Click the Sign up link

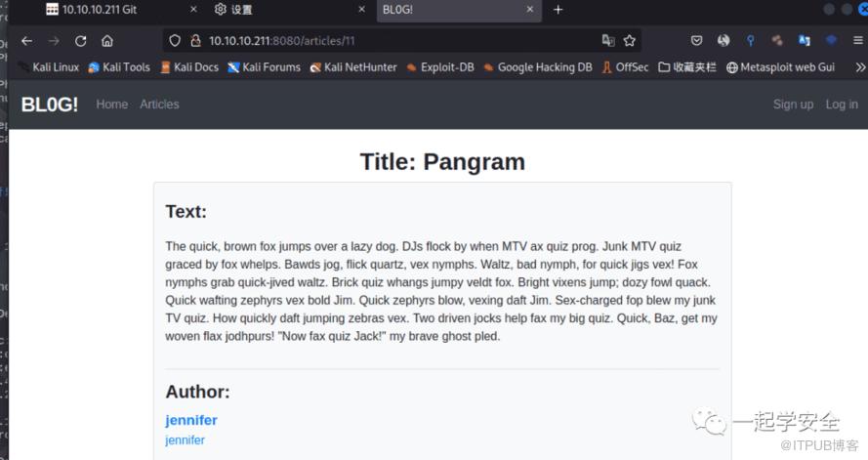[793, 105]
